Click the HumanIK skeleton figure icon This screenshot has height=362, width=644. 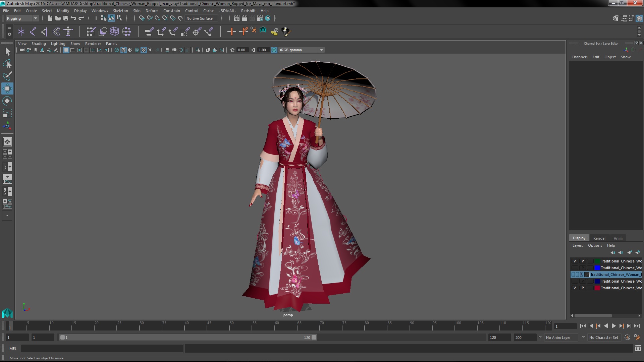[x=68, y=32]
